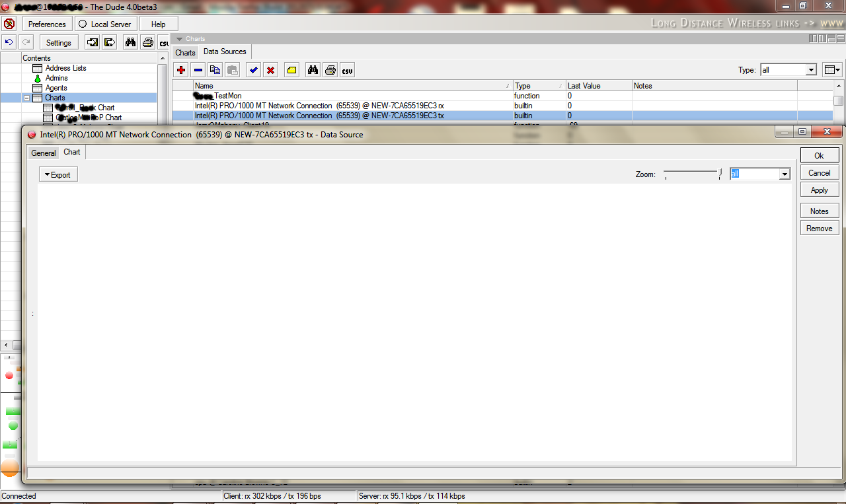The width and height of the screenshot is (846, 504).
Task: Undo the last action in main toolbar
Action: tap(9, 42)
